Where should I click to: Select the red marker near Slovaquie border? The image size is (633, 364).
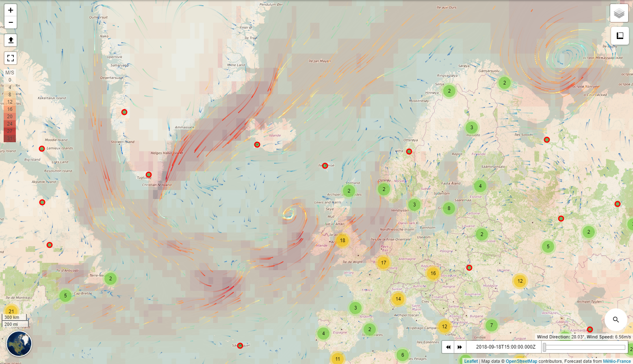469,268
